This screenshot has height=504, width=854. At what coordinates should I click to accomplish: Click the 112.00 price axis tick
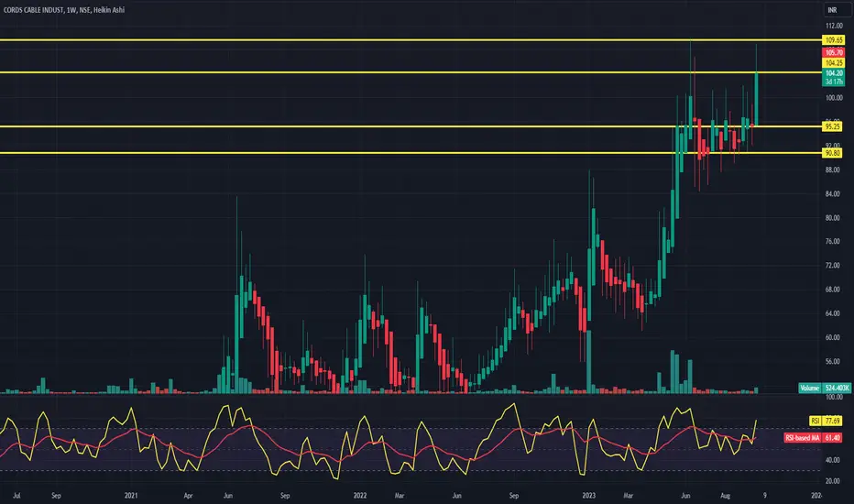click(833, 26)
